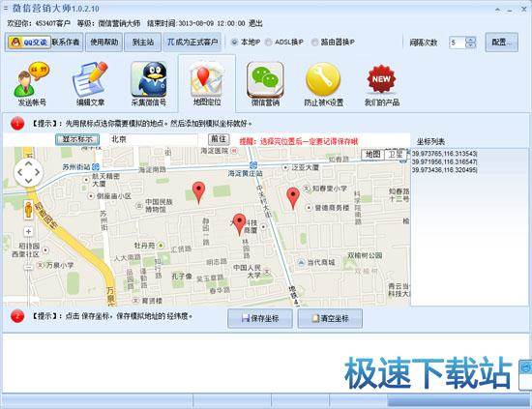Click the 清空坐标 clear button
This screenshot has height=409, width=532.
click(x=330, y=318)
